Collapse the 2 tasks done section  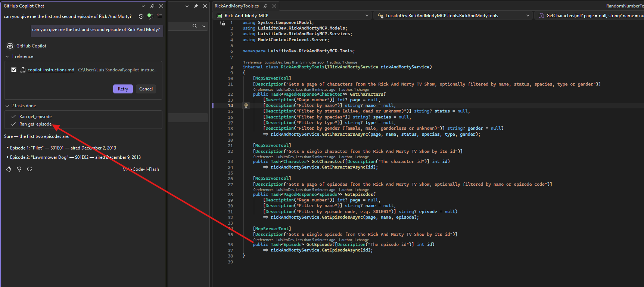pyautogui.click(x=7, y=106)
